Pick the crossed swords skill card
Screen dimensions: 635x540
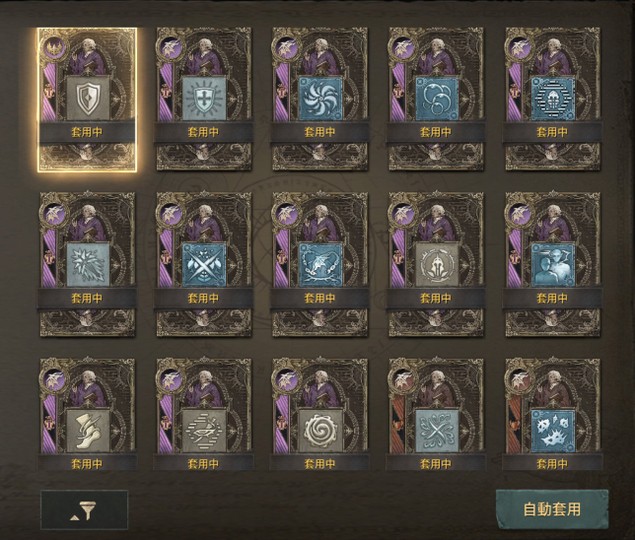pyautogui.click(x=203, y=265)
